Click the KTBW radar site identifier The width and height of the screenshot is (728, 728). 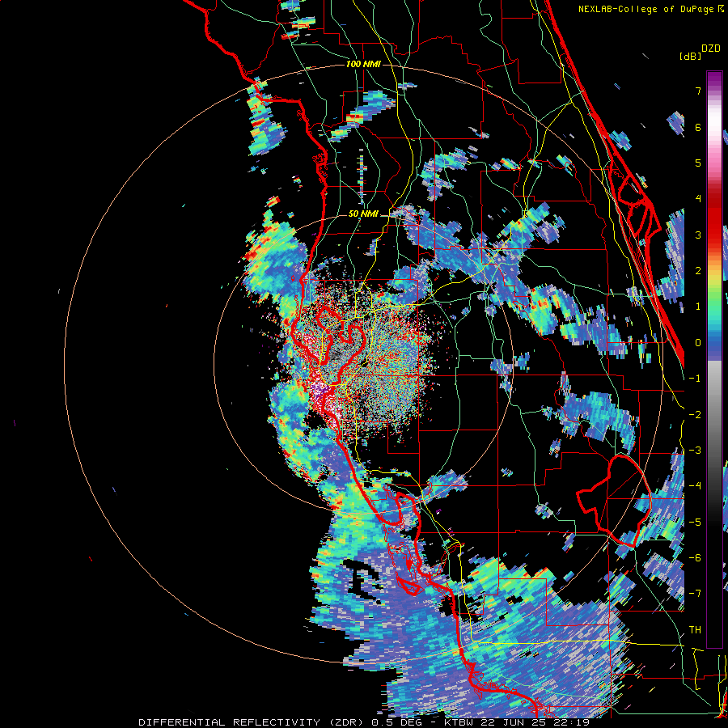point(459,722)
